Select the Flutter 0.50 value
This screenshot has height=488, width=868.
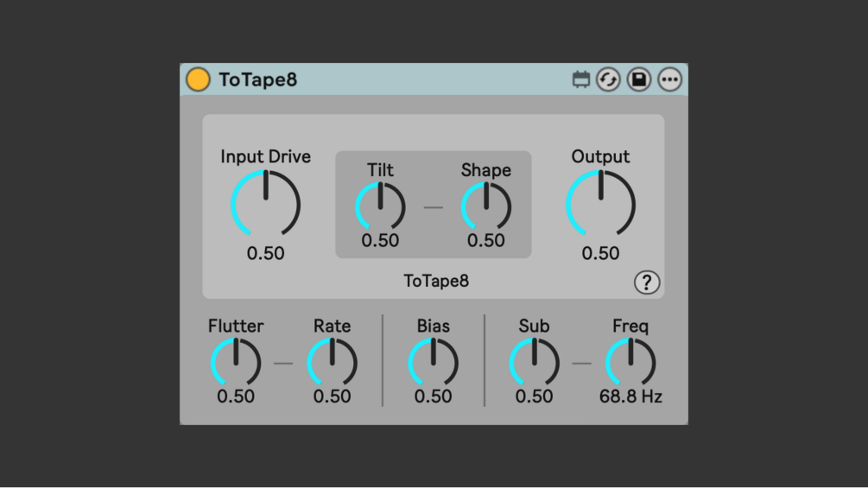236,396
